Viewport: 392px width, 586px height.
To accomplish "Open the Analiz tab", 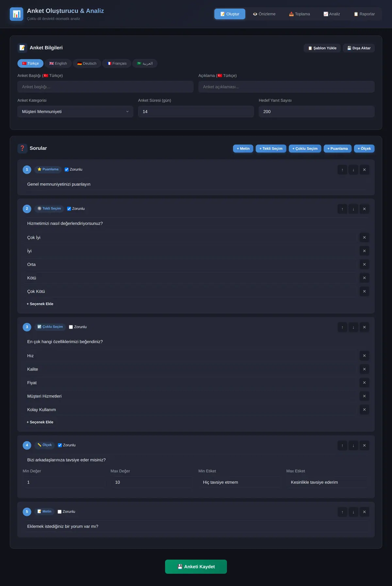I will (332, 14).
